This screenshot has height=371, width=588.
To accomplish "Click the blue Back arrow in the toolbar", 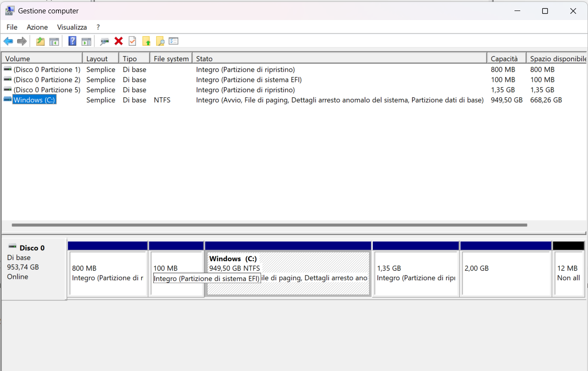I will [x=8, y=42].
